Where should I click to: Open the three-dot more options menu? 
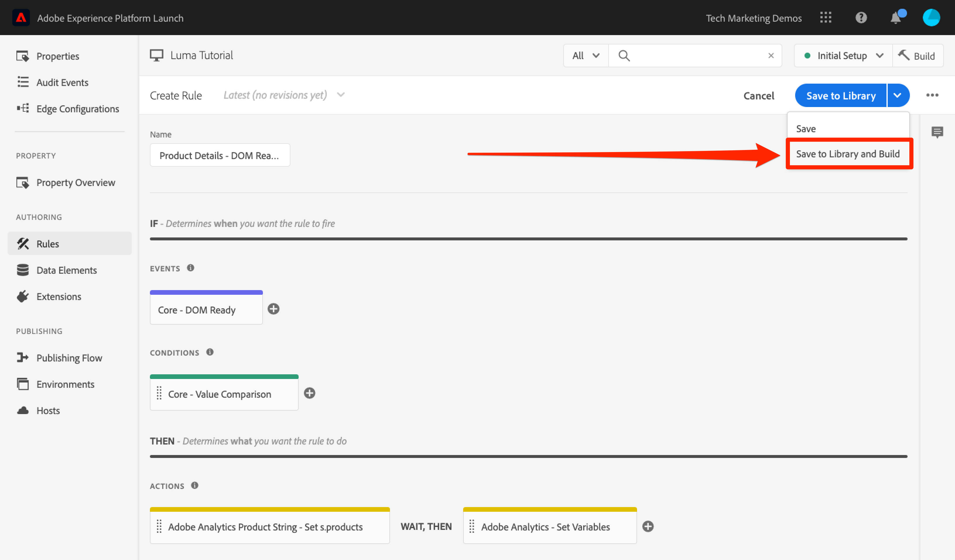932,95
